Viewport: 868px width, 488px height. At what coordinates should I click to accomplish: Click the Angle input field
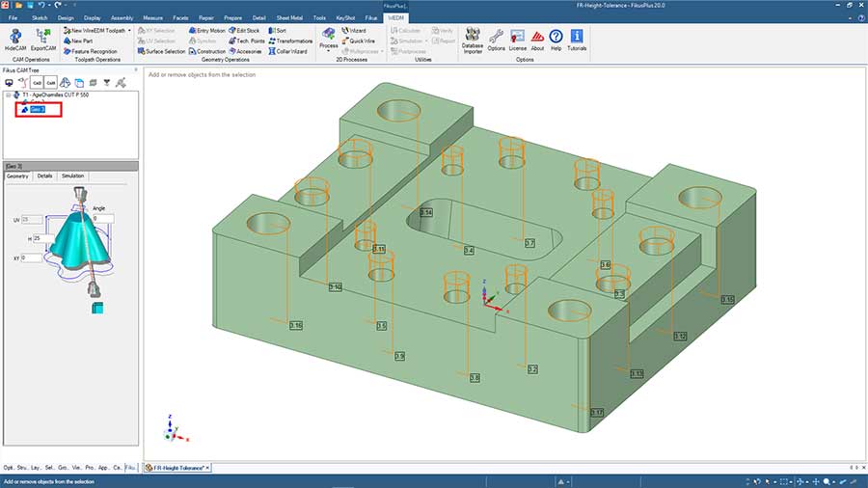tap(102, 218)
